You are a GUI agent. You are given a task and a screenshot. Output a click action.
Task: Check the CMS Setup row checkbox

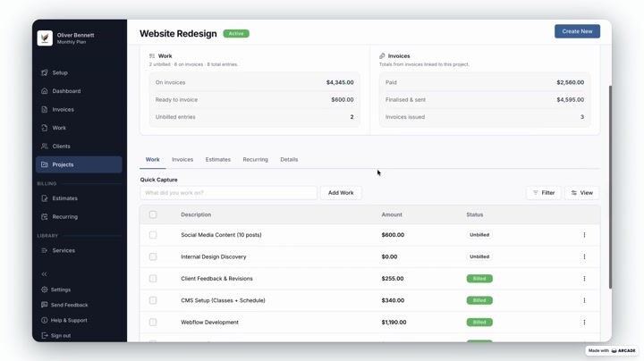153,300
